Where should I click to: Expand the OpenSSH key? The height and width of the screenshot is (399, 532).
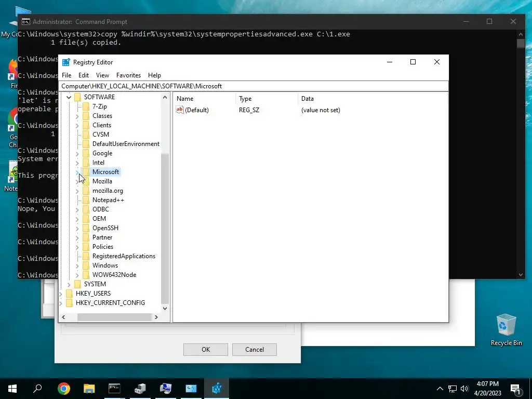click(77, 229)
